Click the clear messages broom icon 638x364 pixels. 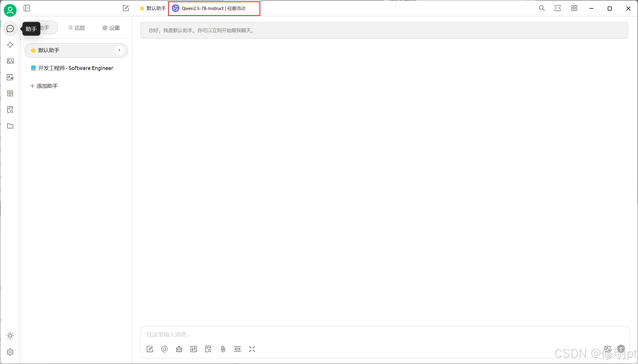[179, 349]
